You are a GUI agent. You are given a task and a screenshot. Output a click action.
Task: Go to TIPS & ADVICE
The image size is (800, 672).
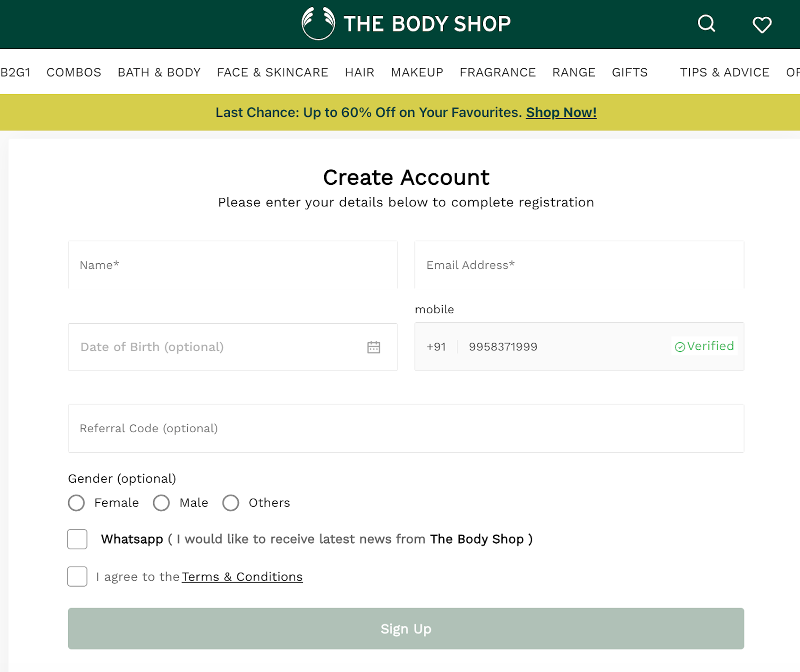(724, 72)
